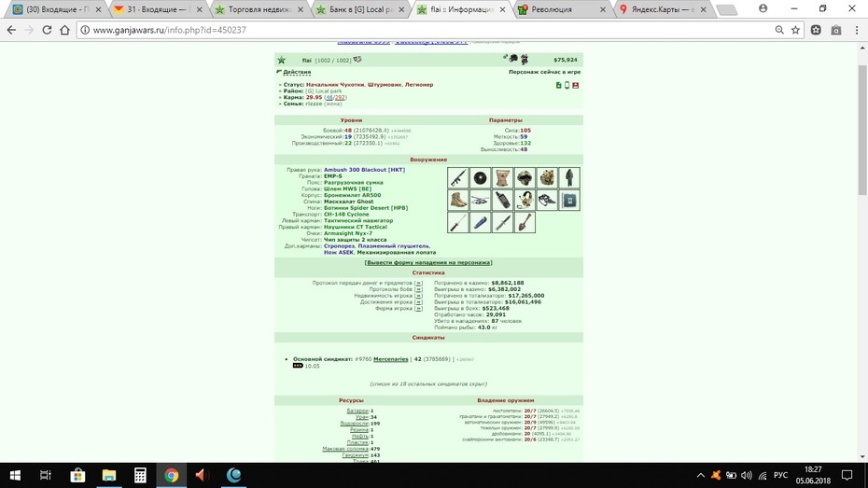The height and width of the screenshot is (488, 868).
Task: Open the Батареи resource link
Action: pyautogui.click(x=357, y=411)
